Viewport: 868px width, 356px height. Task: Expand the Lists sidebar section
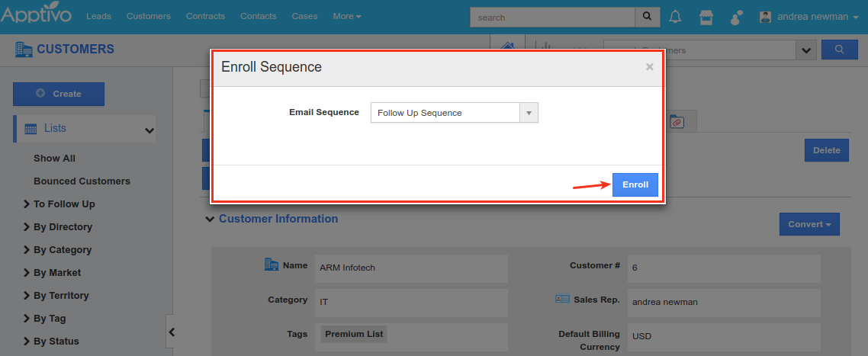coord(149,130)
